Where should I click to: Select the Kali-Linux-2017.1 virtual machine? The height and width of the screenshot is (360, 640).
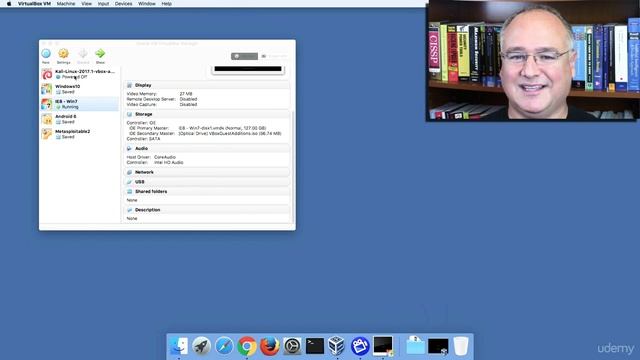[x=80, y=74]
